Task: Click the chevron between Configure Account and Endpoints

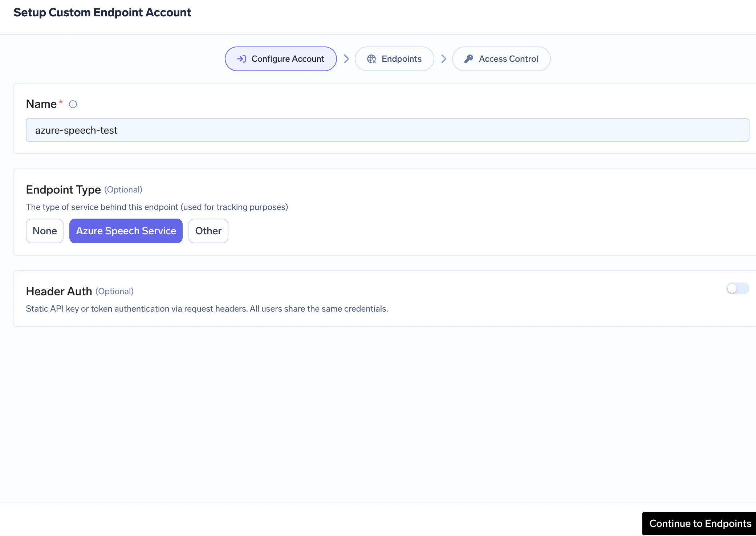Action: pos(346,58)
